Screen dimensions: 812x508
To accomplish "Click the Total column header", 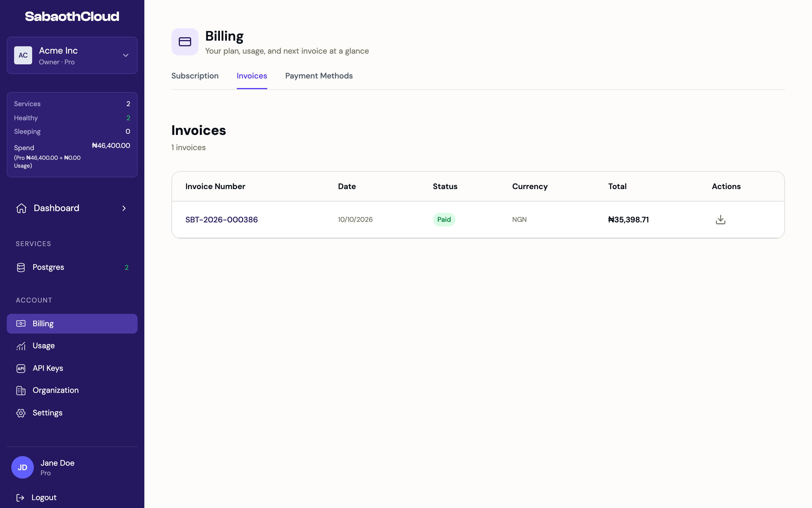I will [617, 187].
